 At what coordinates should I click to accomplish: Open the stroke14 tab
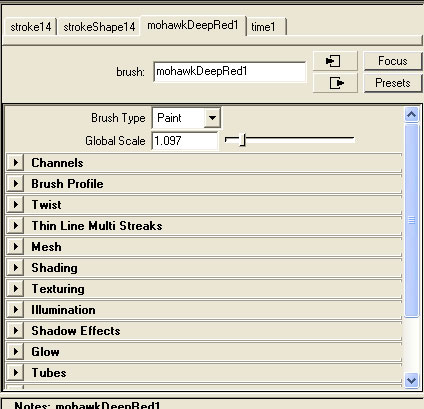pos(30,27)
